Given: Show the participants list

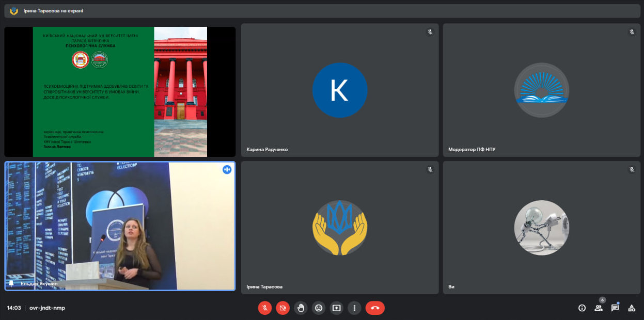Looking at the screenshot, I should (599, 308).
